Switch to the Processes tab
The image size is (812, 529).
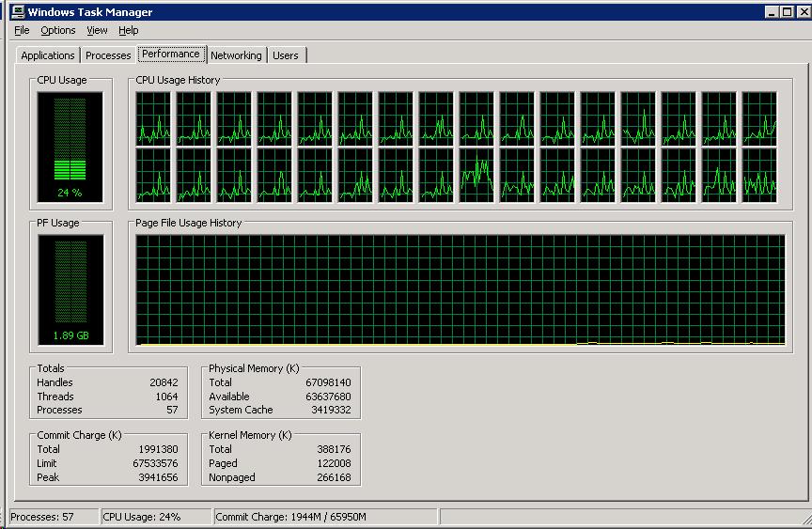coord(108,55)
